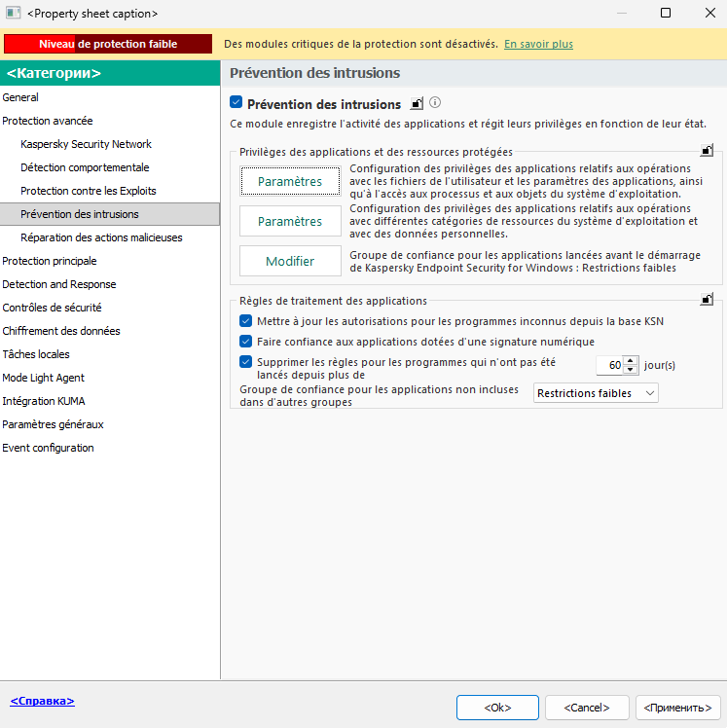Click the <Cancel> button
The image size is (727, 728).
[587, 708]
